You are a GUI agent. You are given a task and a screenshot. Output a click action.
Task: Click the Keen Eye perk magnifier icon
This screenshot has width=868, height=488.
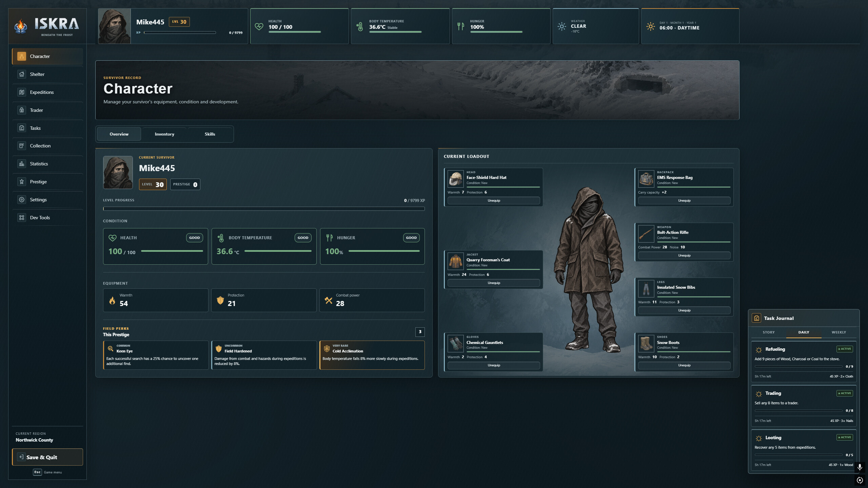[x=111, y=348]
